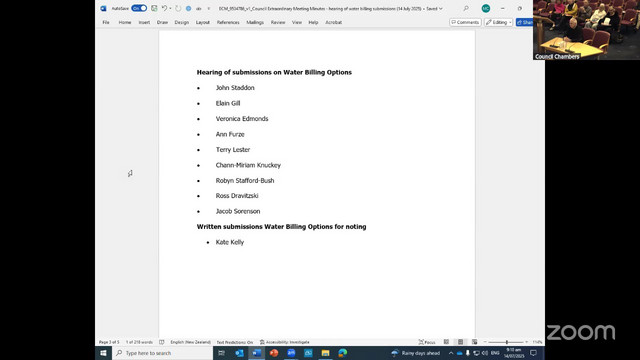Toggle the AutoSave switch
The image size is (640, 360).
pos(139,8)
